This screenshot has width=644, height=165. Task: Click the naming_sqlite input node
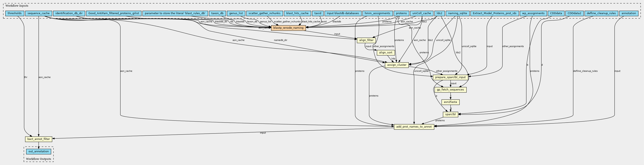tap(457, 13)
